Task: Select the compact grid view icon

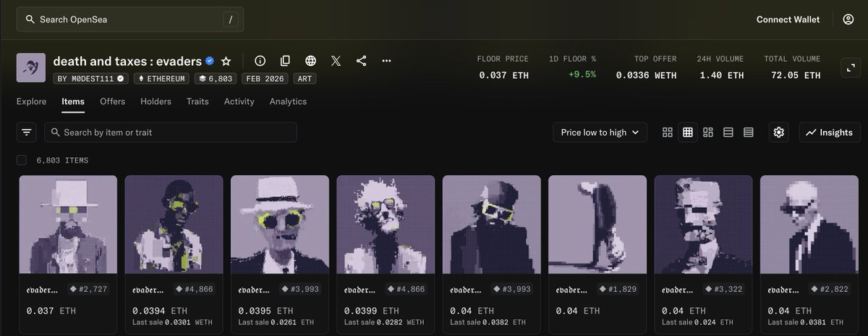Action: (x=688, y=133)
